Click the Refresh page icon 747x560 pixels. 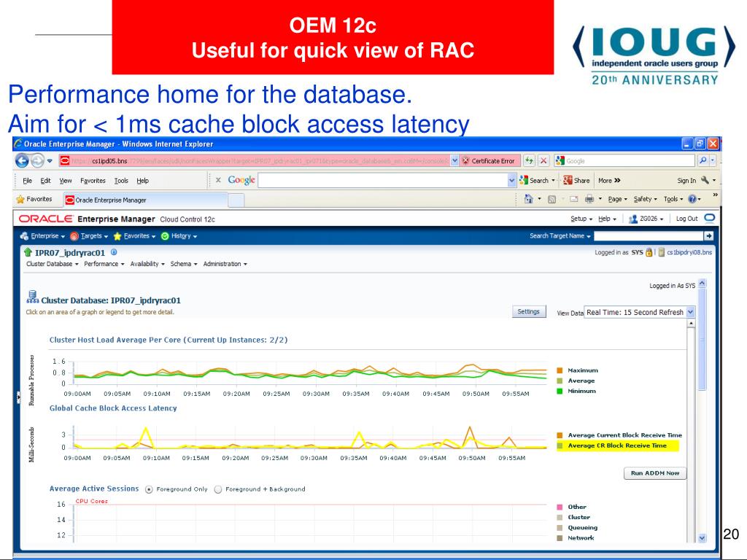[x=529, y=160]
